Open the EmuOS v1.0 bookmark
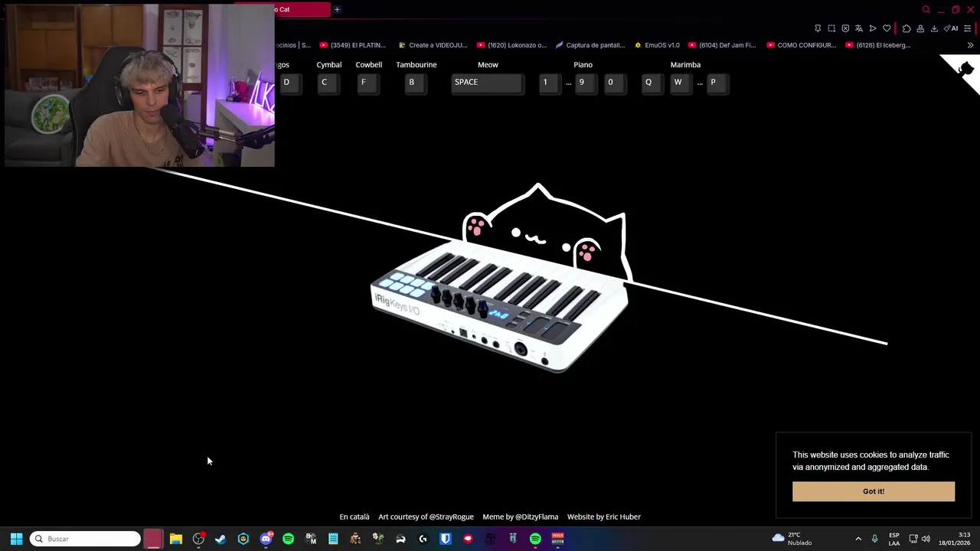980x551 pixels. coord(656,45)
